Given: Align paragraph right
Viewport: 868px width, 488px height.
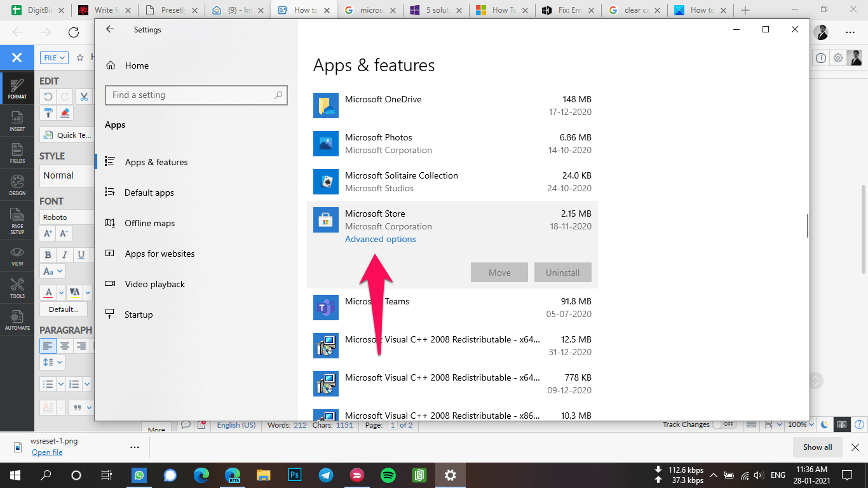Looking at the screenshot, I should pyautogui.click(x=81, y=346).
